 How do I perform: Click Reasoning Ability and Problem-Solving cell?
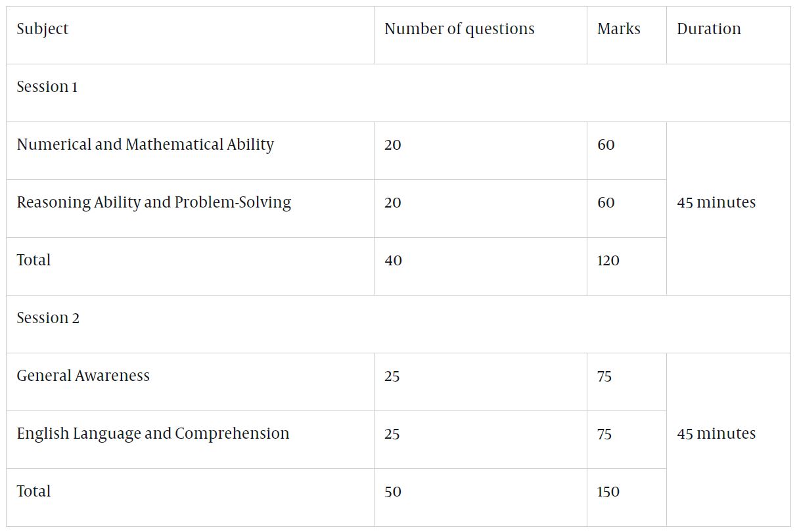tap(154, 202)
